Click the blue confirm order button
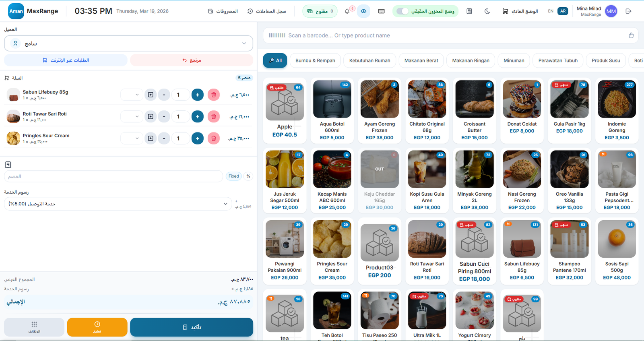 pos(192,327)
